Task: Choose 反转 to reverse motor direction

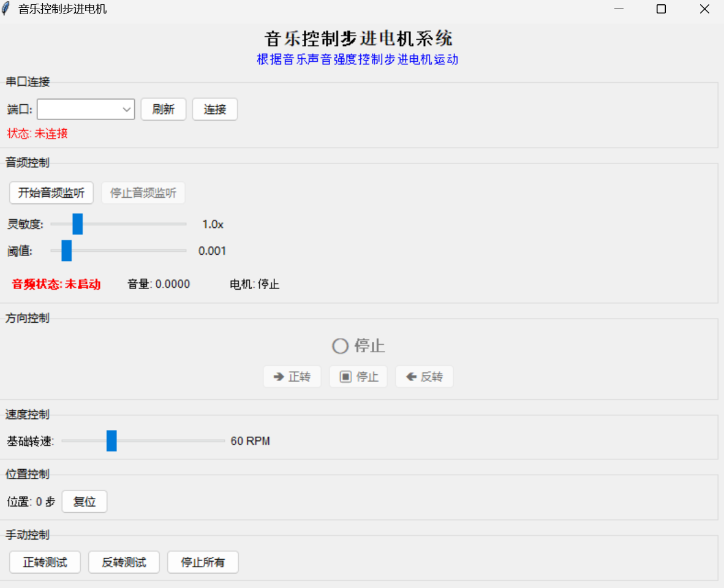Action: 424,376
